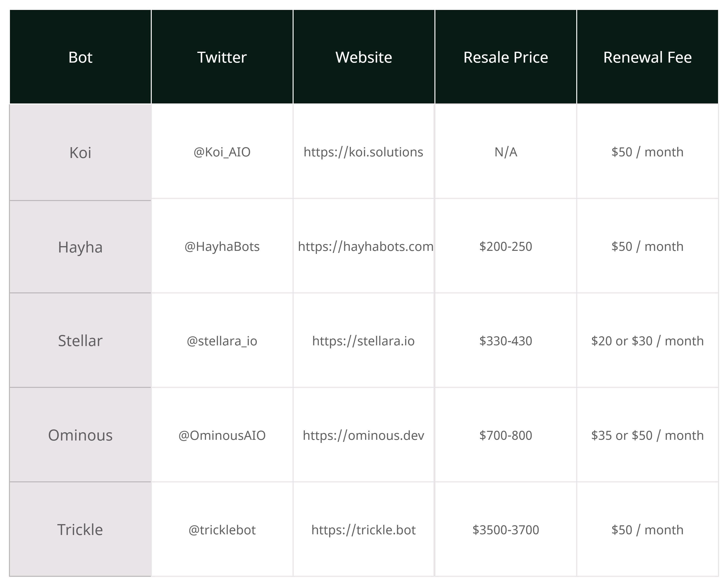Select the Resale Price column header
Viewport: 728px width, 586px height.
click(506, 57)
